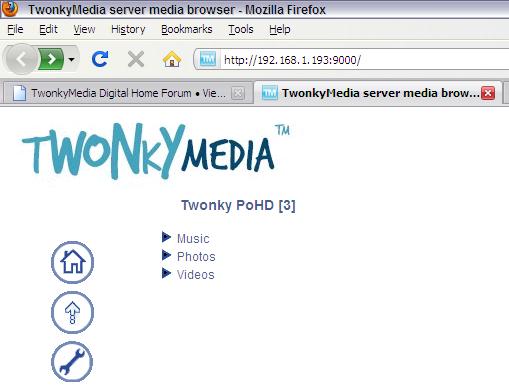Go to browser home page icon
The width and height of the screenshot is (509, 389).
(172, 59)
